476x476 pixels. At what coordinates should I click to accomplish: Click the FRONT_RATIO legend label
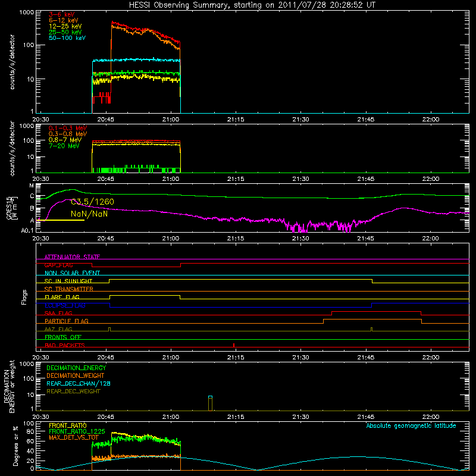(x=68, y=425)
